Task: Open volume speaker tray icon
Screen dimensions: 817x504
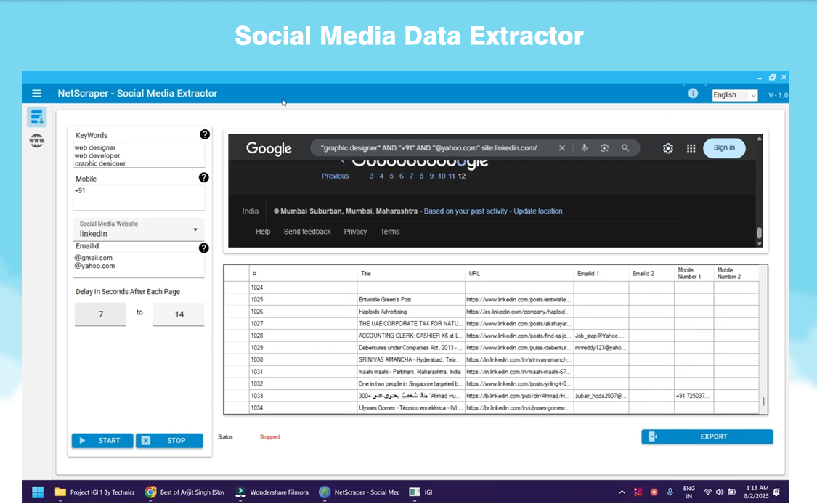Action: (x=720, y=492)
